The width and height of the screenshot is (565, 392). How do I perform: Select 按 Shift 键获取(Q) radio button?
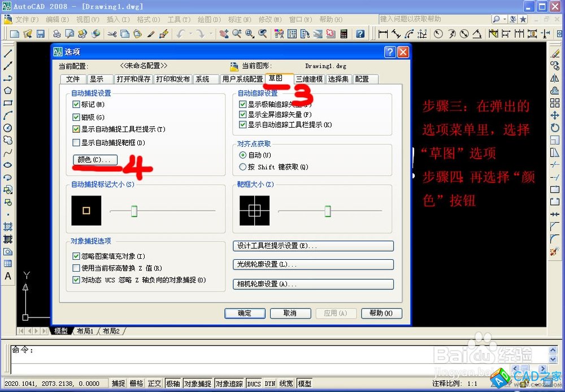(x=243, y=167)
